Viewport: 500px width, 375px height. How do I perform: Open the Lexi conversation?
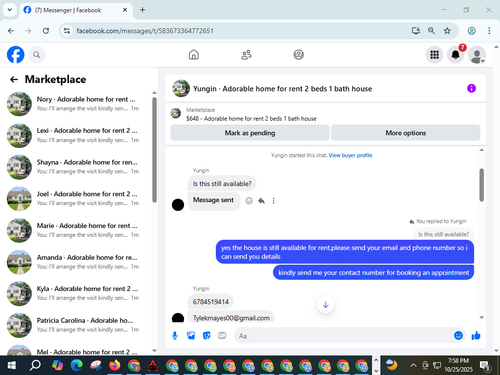point(78,135)
